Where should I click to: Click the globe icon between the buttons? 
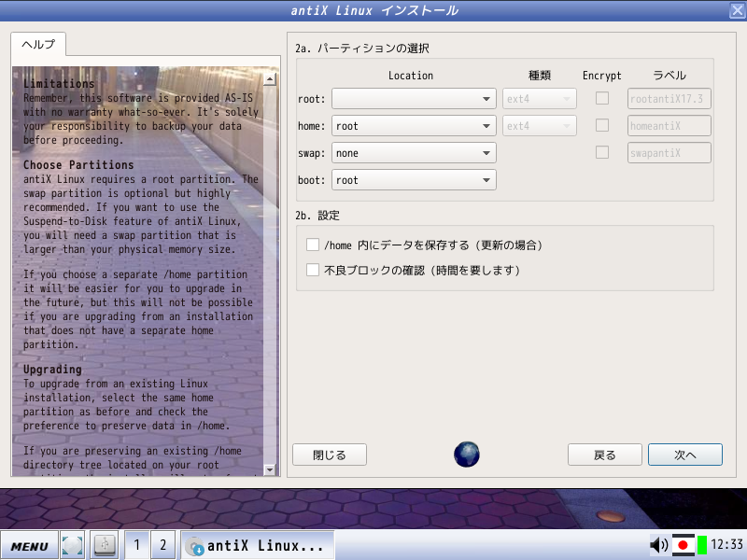466,455
